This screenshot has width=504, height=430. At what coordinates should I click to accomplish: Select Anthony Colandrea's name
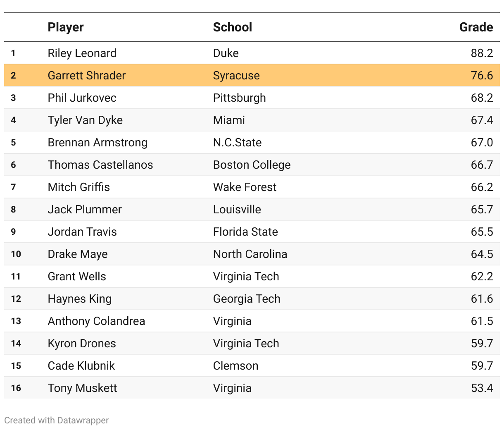(x=96, y=321)
